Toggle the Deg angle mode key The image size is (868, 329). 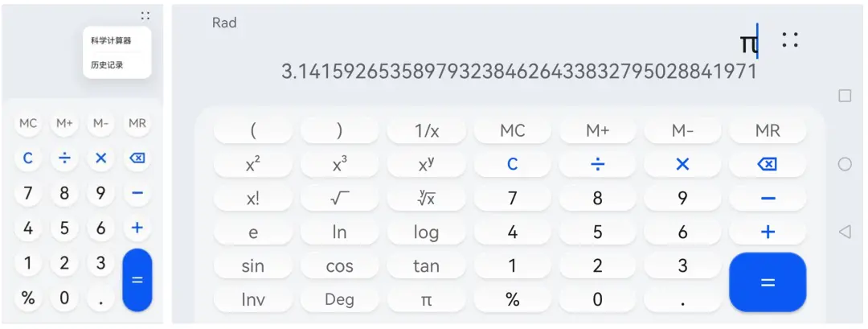pos(339,300)
